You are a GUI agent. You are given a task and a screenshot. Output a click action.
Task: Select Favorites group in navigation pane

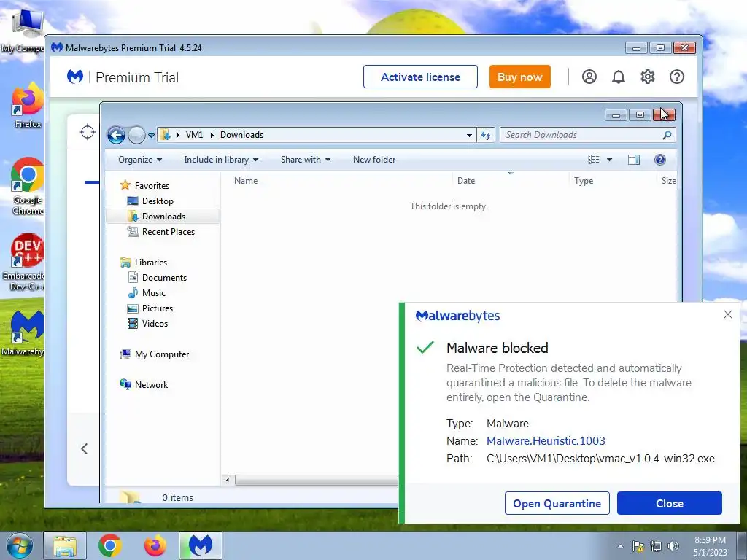pos(152,186)
